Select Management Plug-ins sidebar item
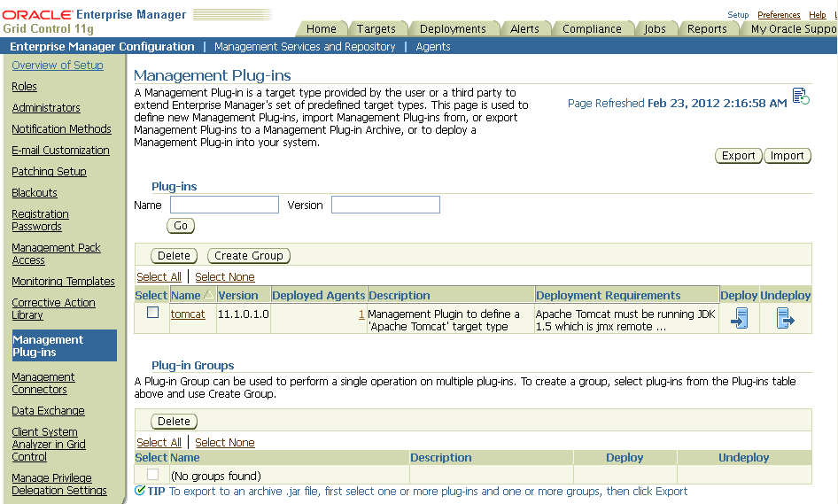This screenshot has width=838, height=504. click(64, 345)
